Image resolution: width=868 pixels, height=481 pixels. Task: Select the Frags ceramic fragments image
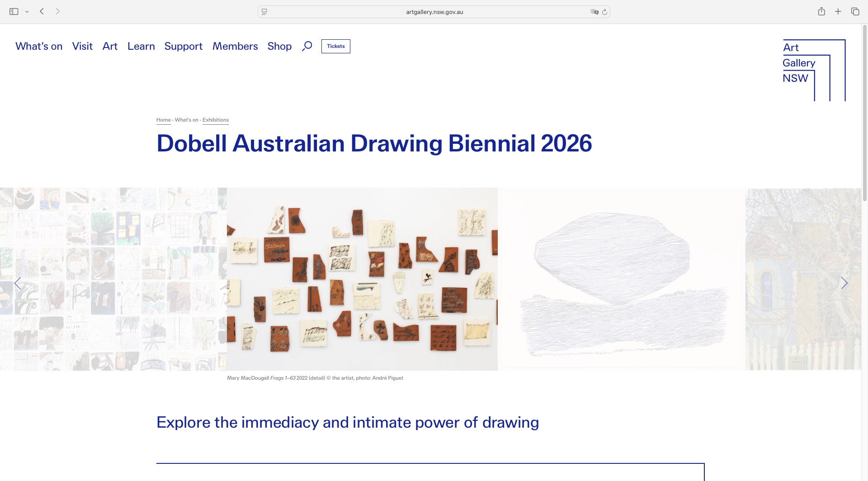click(x=362, y=279)
